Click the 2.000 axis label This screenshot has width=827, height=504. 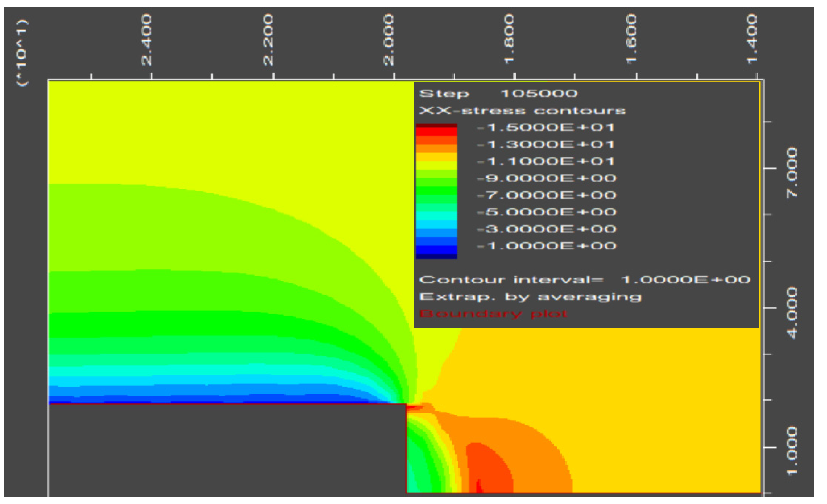(388, 40)
